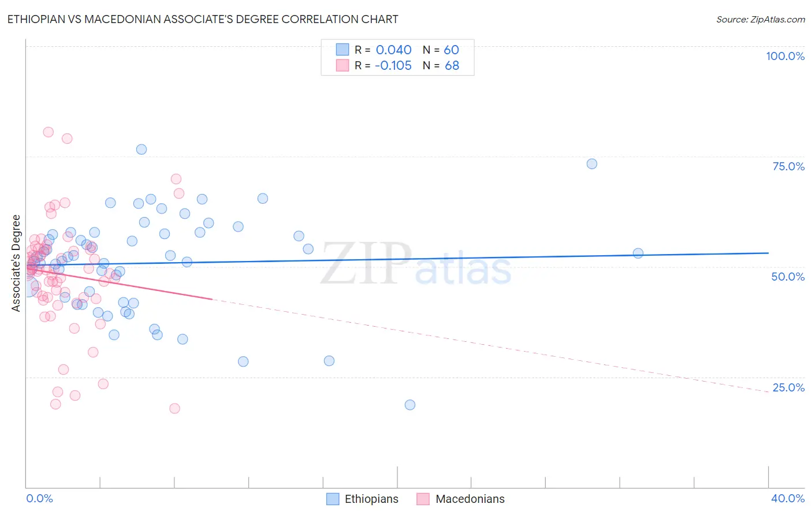Viewport: 812px width, 515px height.
Task: Click the 75.0% y-axis label
Action: point(788,166)
